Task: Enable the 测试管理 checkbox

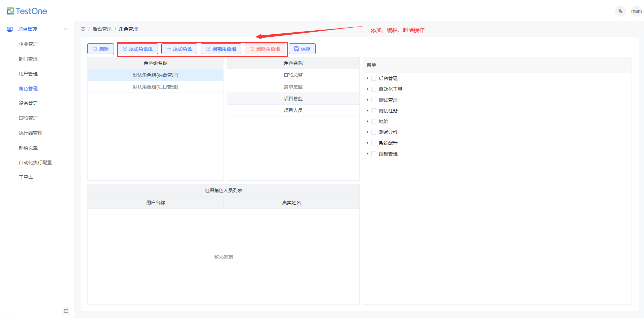Action: (373, 100)
